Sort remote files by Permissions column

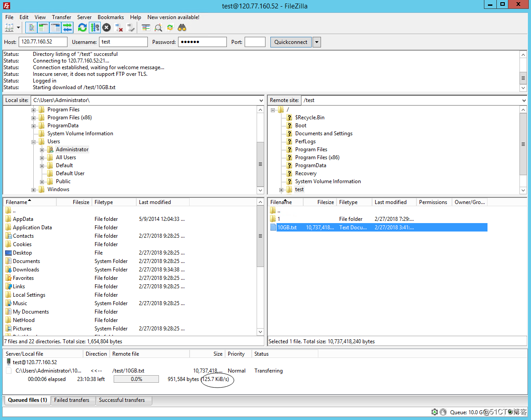point(434,202)
